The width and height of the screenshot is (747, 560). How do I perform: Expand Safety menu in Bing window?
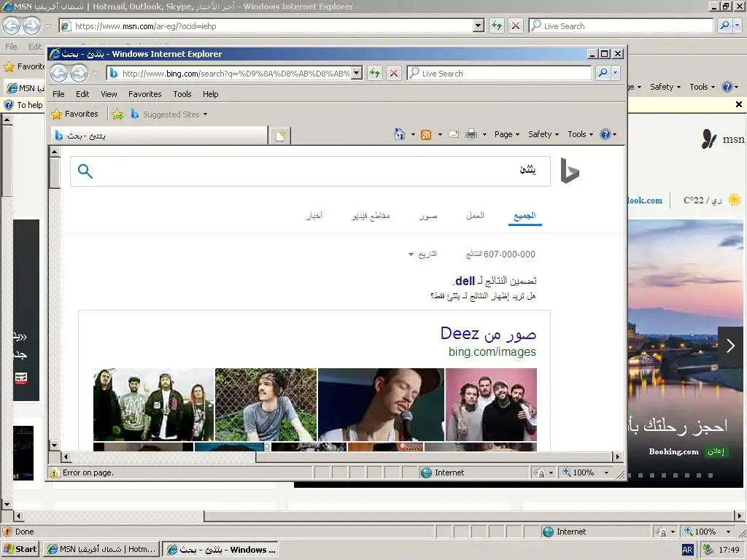543,134
